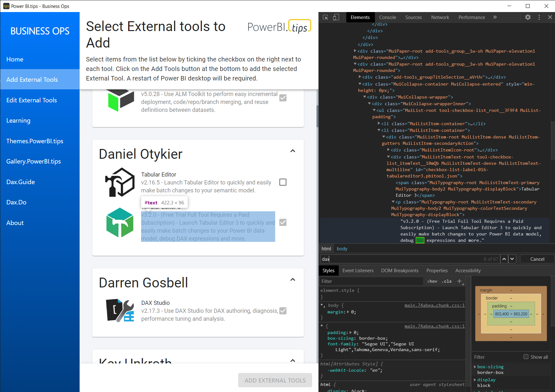Collapse the Daniel Otykier group

[x=293, y=151]
